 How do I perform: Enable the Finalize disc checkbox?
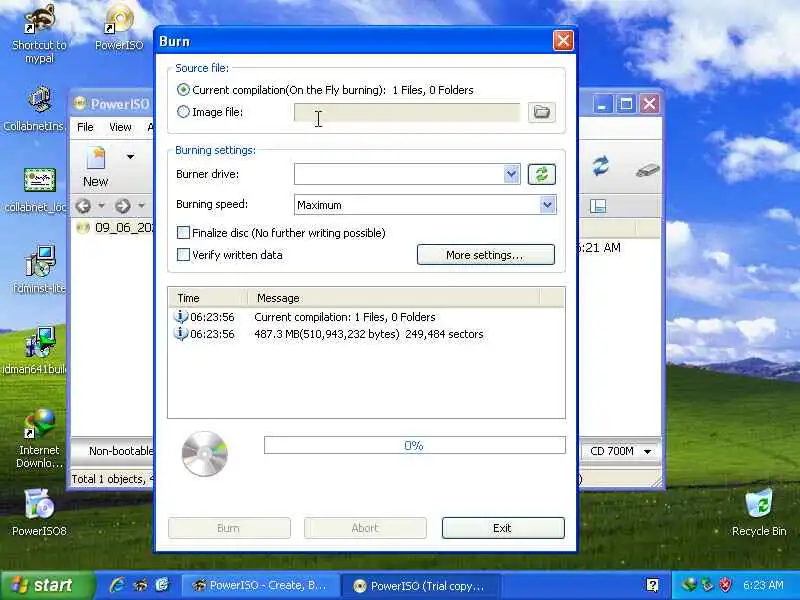183,233
